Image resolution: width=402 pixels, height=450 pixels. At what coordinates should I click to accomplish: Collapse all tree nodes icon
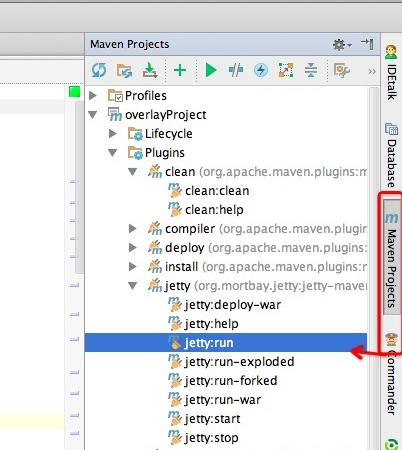pyautogui.click(x=311, y=70)
